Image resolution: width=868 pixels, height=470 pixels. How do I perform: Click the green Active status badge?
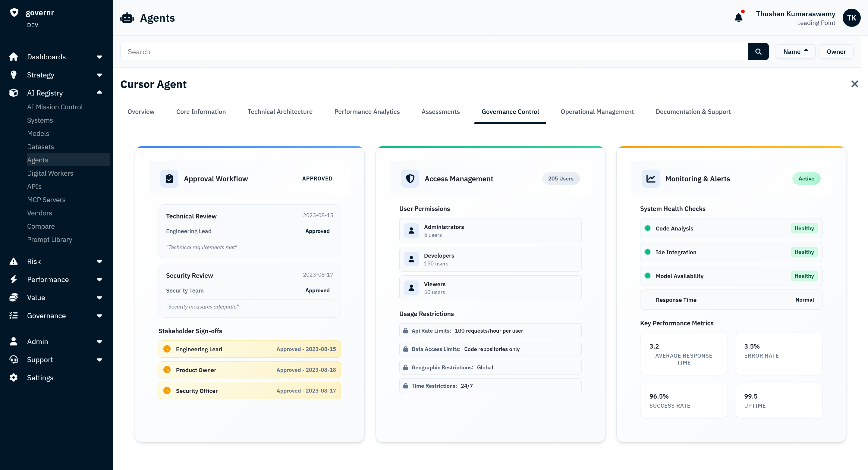pyautogui.click(x=806, y=179)
